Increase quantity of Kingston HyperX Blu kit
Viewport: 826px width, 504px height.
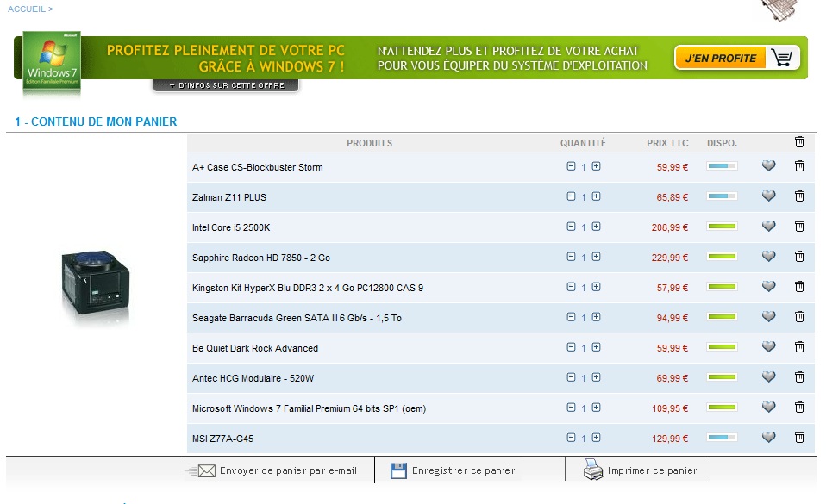(x=596, y=287)
